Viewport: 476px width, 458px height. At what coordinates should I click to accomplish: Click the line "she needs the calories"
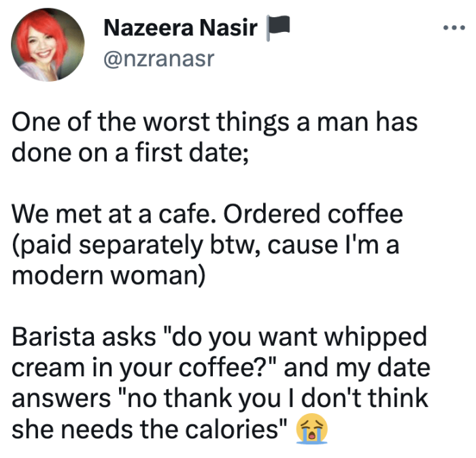tap(147, 429)
